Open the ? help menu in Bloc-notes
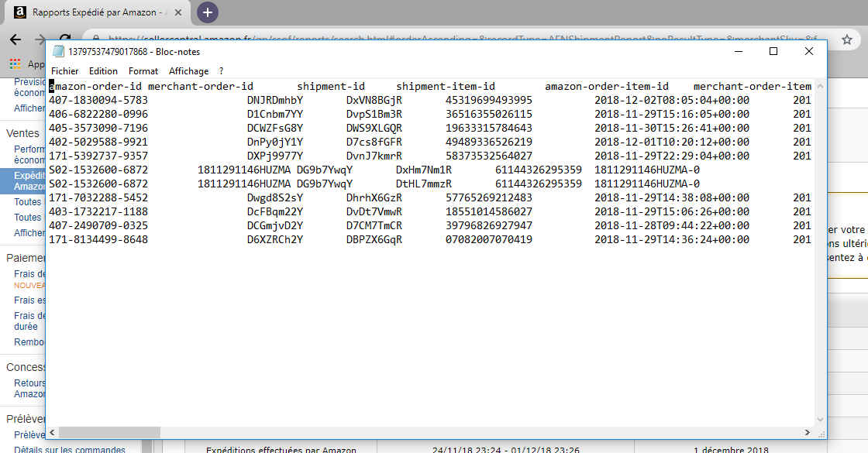This screenshot has height=453, width=868. point(222,70)
